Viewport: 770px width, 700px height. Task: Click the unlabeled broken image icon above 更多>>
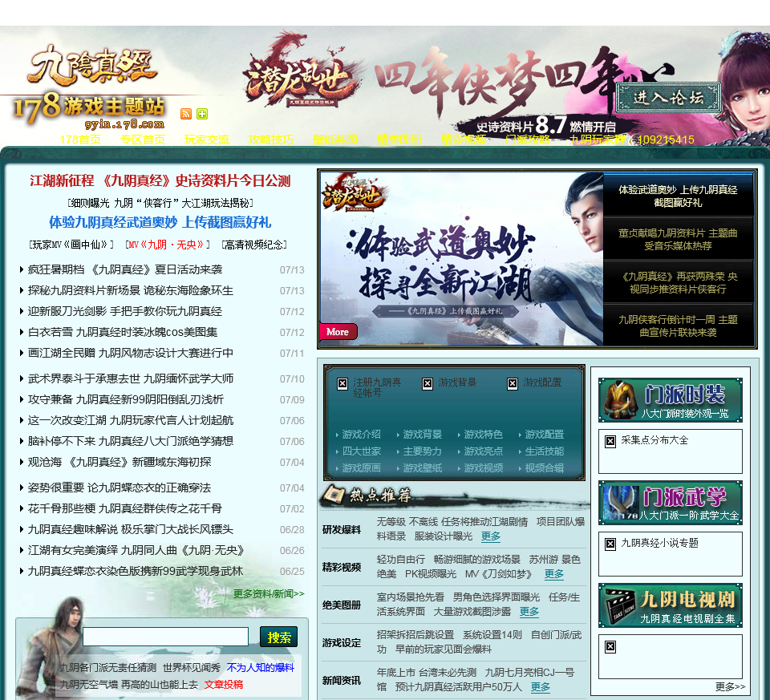pos(610,646)
